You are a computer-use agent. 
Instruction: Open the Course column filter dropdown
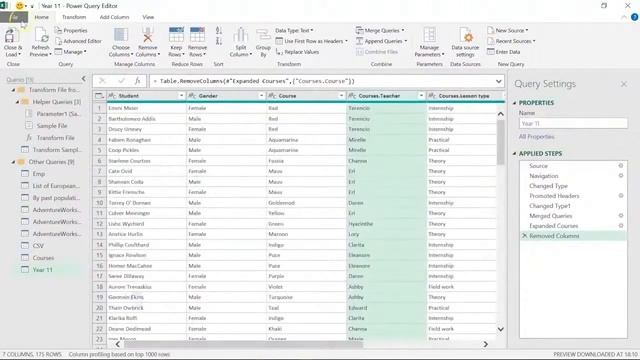[x=341, y=96]
